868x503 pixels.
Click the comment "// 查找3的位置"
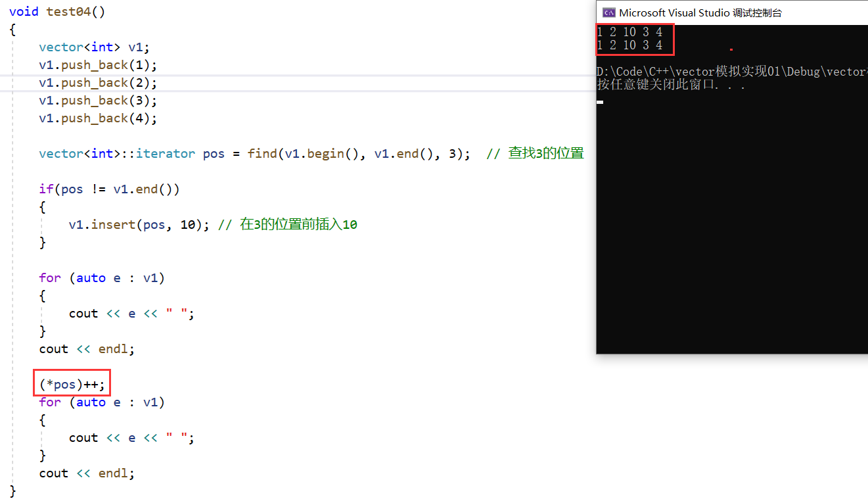tap(535, 154)
